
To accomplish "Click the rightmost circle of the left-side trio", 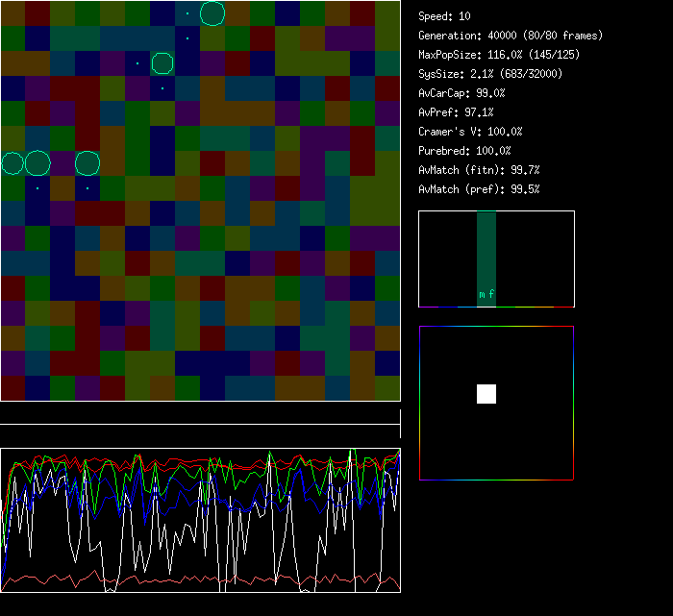I will [87, 163].
